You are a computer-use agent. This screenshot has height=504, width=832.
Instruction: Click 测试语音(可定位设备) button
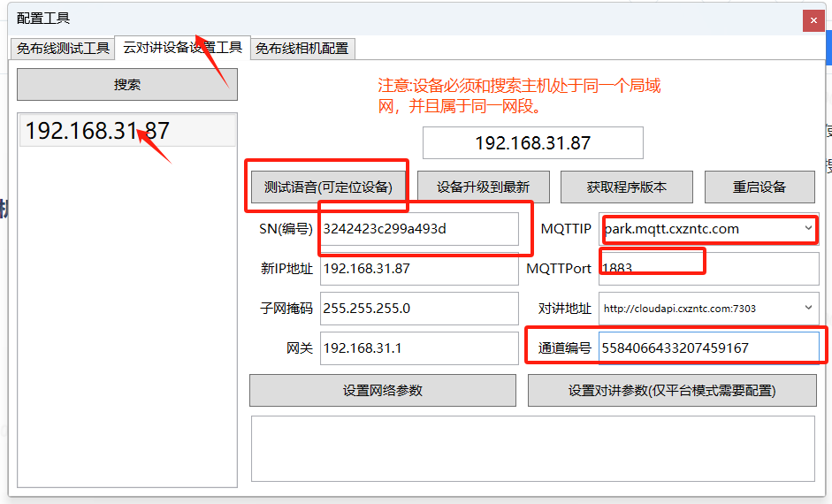tap(328, 187)
